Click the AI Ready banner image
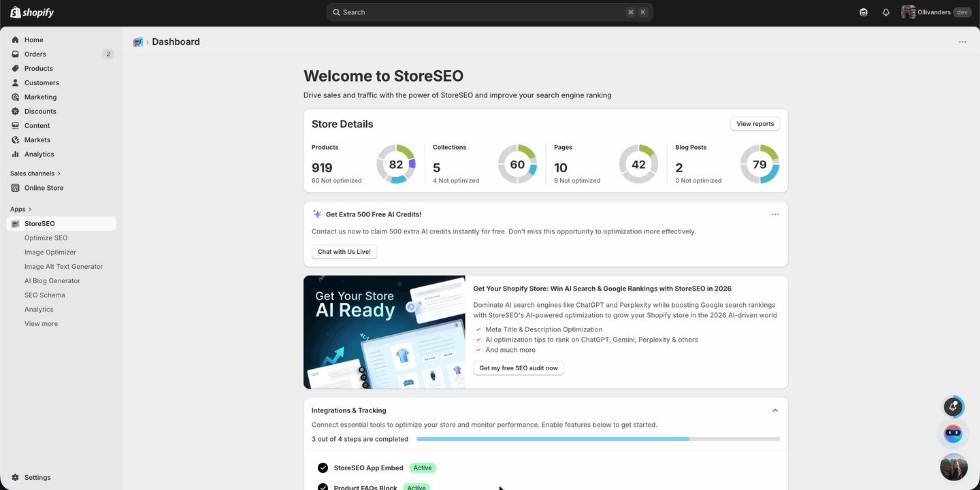Image resolution: width=980 pixels, height=490 pixels. coord(385,332)
